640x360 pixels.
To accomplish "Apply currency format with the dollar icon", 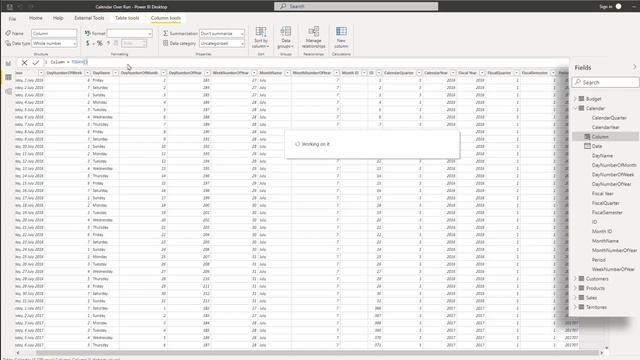I will pos(87,43).
